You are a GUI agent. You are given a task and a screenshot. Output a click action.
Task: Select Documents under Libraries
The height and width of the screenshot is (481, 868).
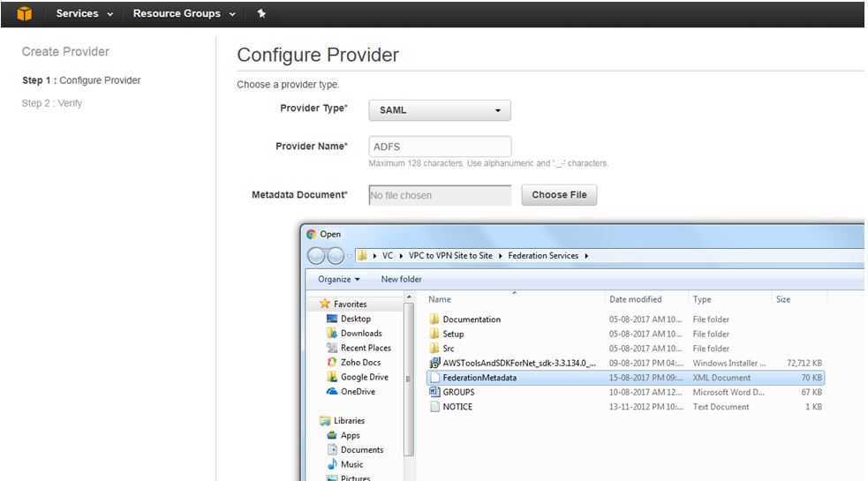(362, 450)
